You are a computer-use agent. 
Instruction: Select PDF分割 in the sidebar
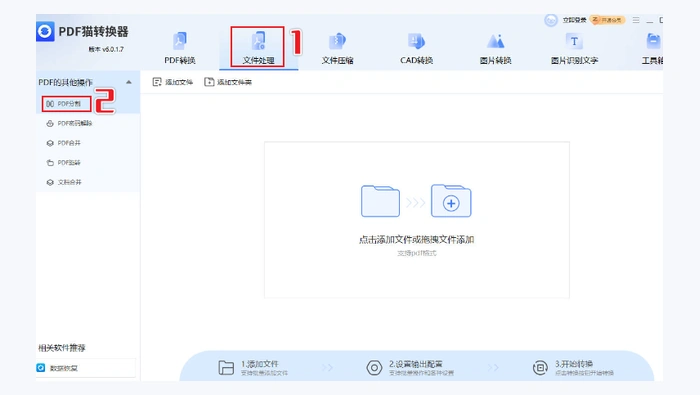coord(69,104)
